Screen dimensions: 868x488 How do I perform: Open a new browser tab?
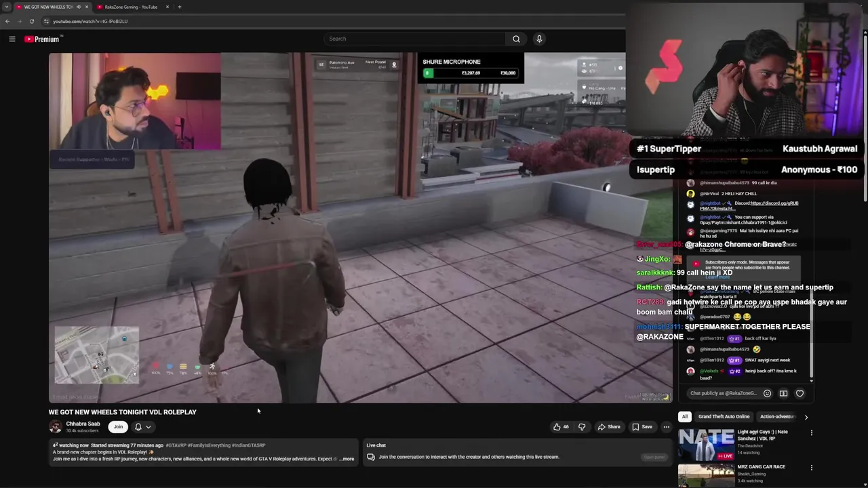pyautogui.click(x=180, y=7)
